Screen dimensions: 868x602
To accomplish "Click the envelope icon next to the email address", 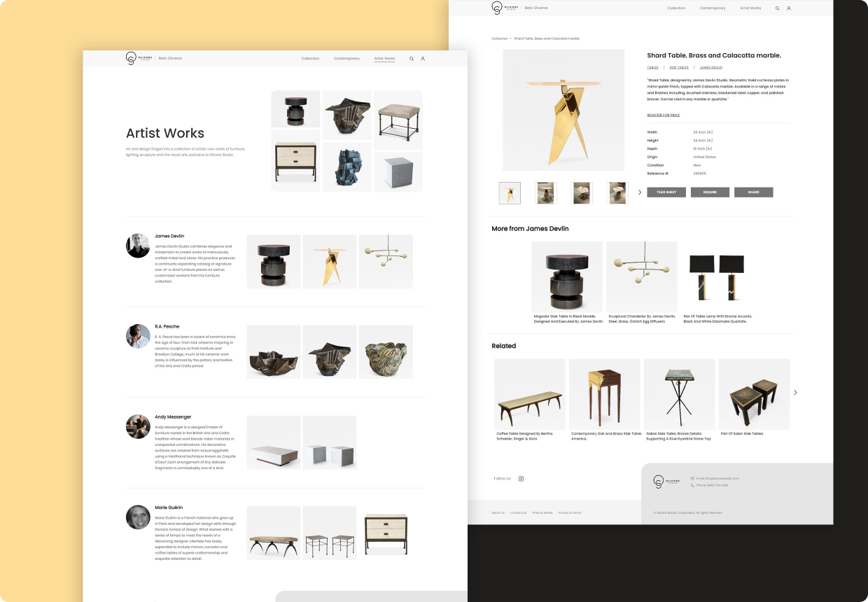I will [693, 478].
